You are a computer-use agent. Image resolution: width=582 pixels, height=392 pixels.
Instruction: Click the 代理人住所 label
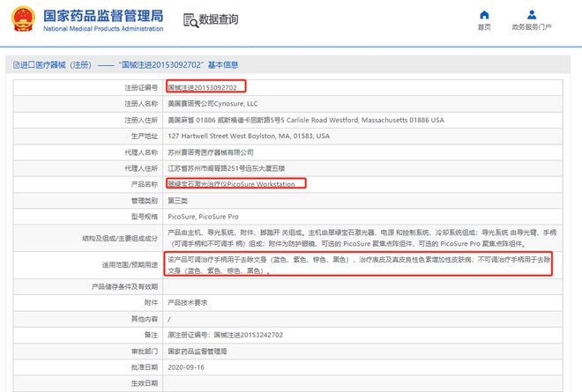[141, 168]
